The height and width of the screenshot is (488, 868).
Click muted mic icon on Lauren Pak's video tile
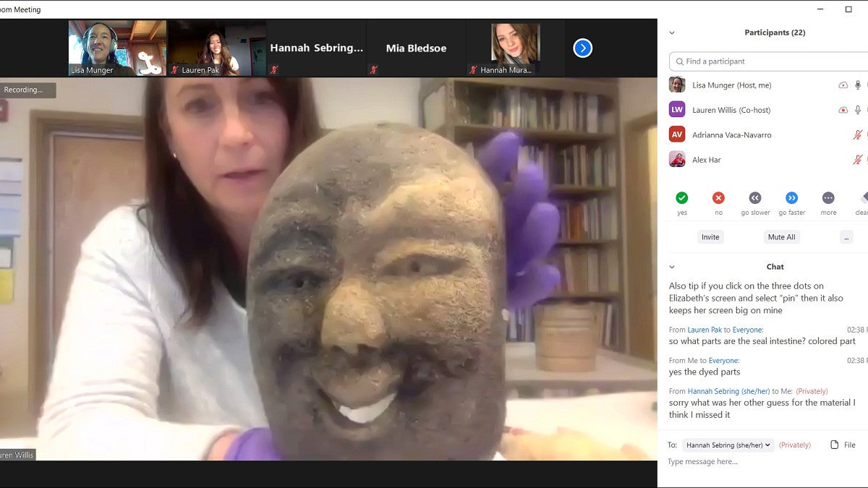[175, 70]
